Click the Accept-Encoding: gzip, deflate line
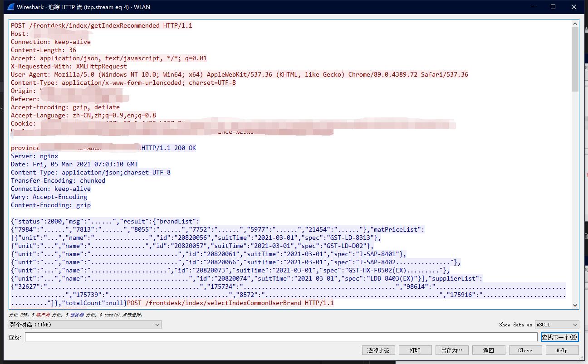 click(65, 107)
